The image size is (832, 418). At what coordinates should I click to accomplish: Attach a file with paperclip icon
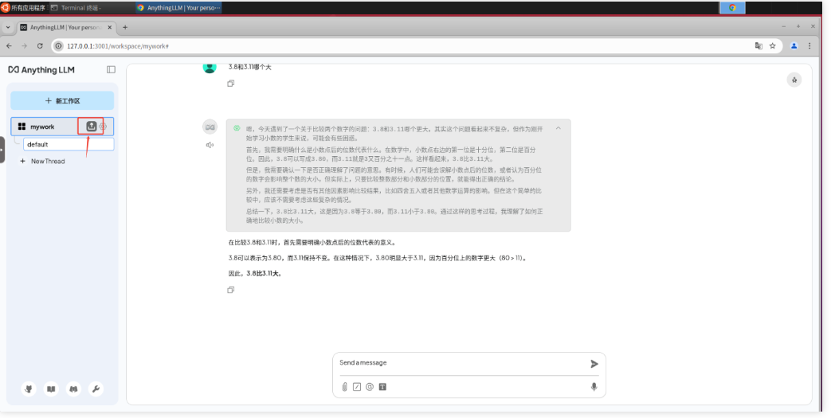coord(344,387)
